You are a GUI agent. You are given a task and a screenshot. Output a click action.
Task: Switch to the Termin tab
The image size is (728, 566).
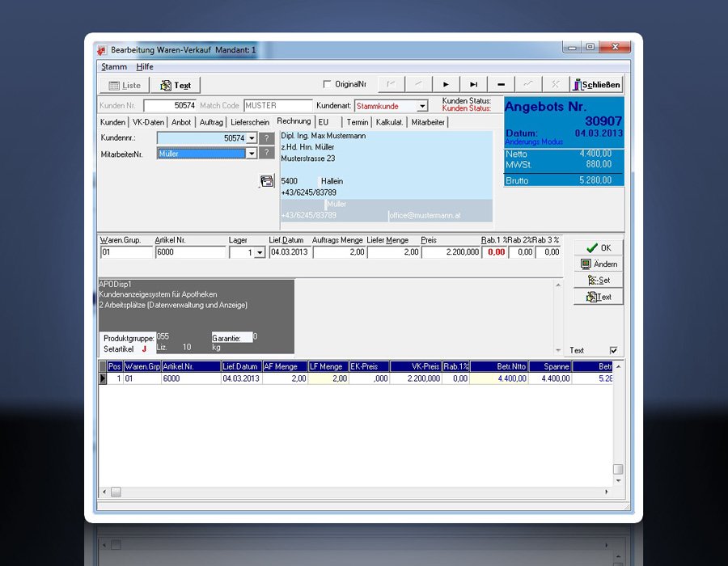(x=358, y=122)
